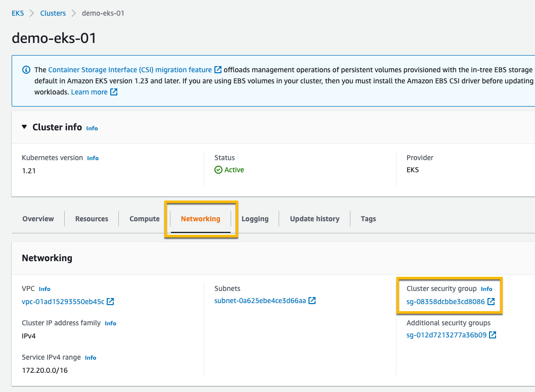Open the Resources tab
Viewport: 535px width, 392px height.
92,219
